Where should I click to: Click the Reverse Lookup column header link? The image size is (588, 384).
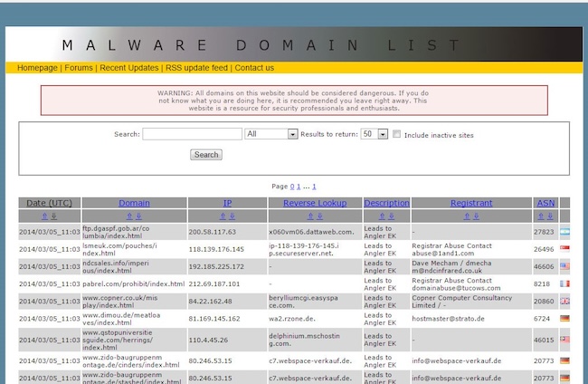click(x=315, y=203)
